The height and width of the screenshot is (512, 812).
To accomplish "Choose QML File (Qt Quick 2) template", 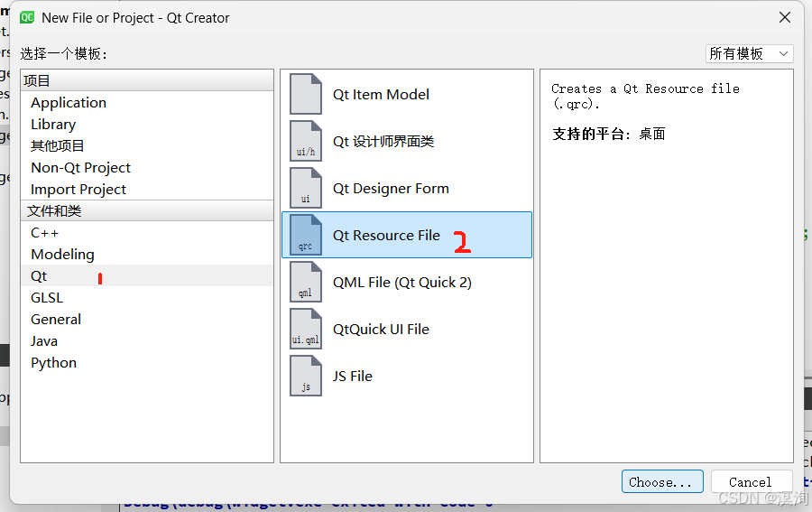I will click(407, 282).
